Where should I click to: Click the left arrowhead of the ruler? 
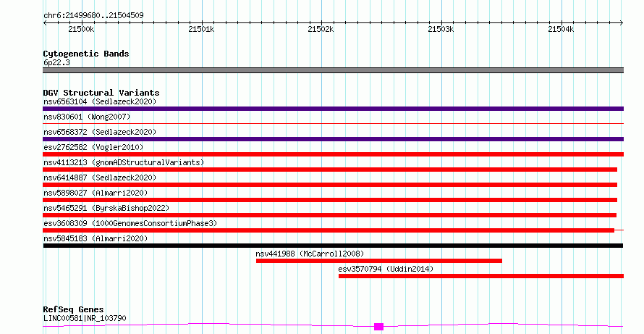pos(45,23)
